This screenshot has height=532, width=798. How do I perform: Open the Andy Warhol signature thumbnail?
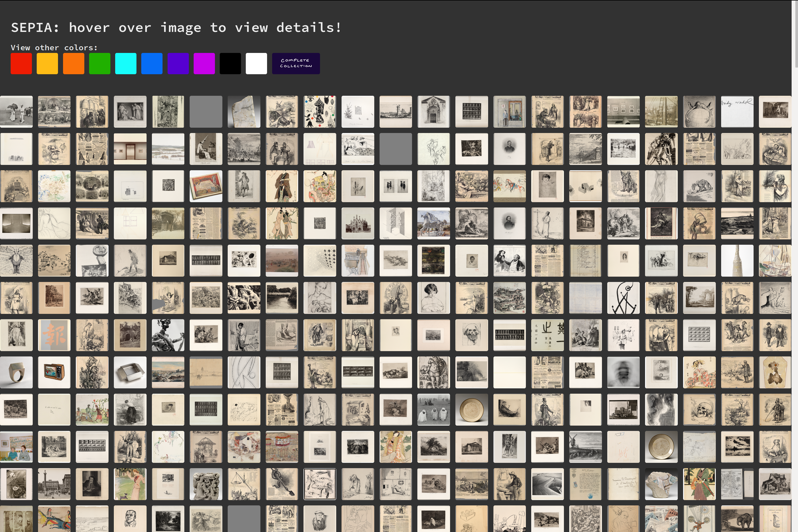point(737,112)
